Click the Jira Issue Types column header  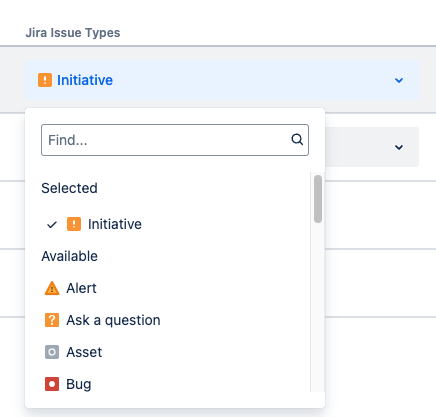coord(73,33)
